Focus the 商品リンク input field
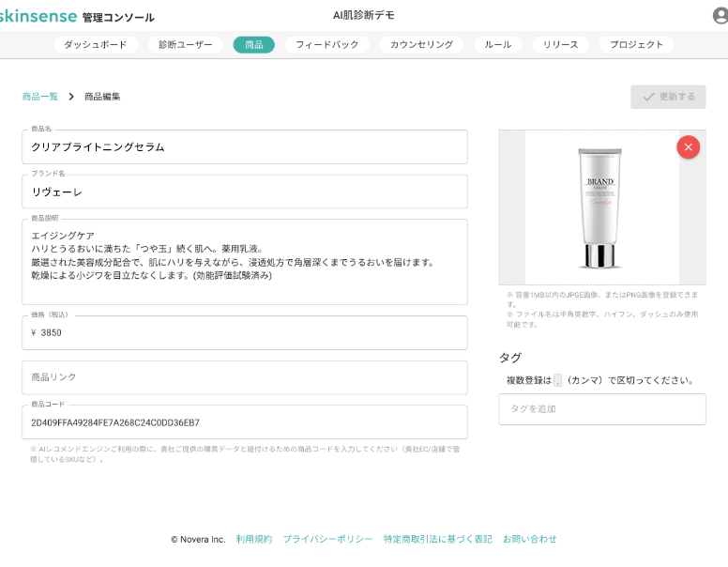Screen dimensions: 728x567 click(x=245, y=377)
